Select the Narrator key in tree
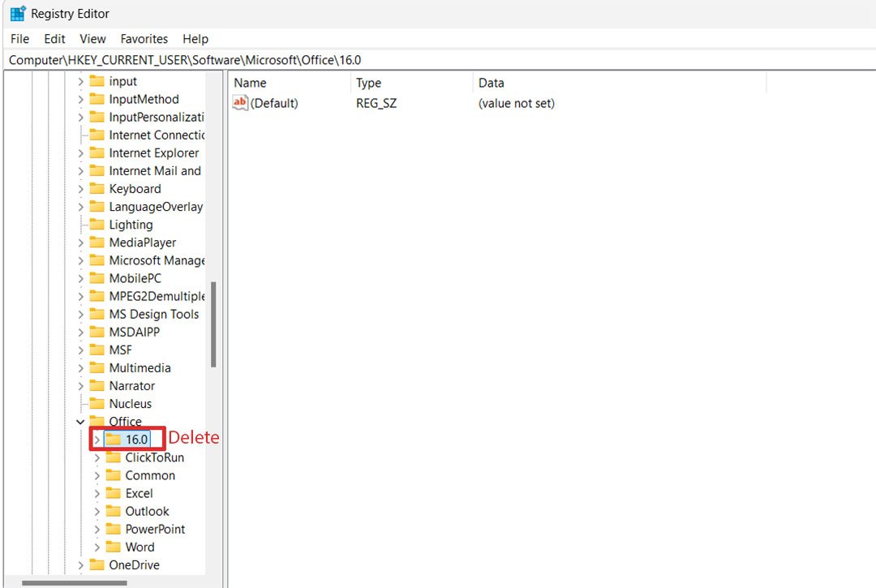This screenshot has height=588, width=876. (x=131, y=386)
